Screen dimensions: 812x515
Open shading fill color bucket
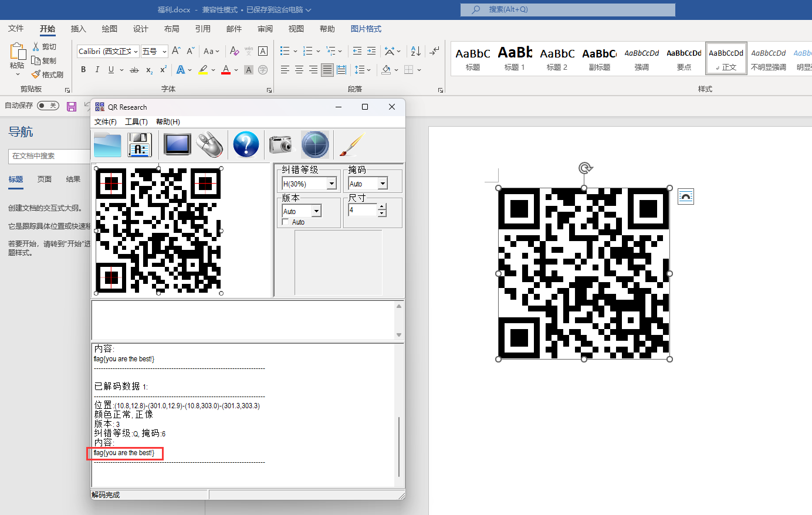386,70
